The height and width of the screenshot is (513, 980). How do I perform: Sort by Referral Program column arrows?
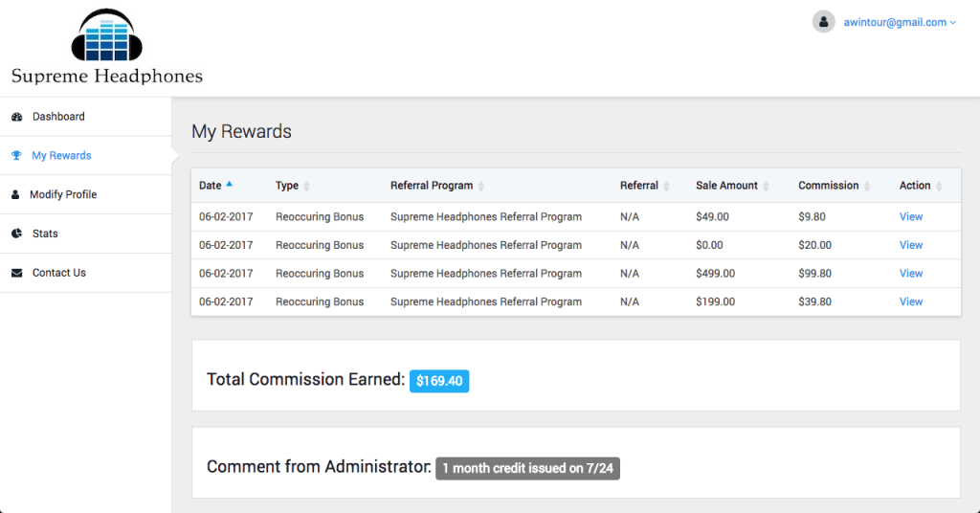(480, 187)
